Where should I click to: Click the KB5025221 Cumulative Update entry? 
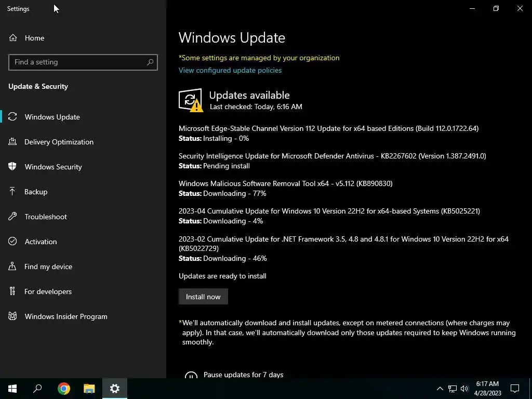(329, 211)
